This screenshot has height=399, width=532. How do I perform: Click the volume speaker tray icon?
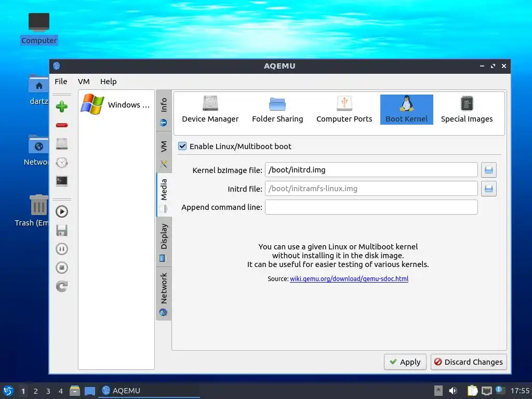[453, 391]
